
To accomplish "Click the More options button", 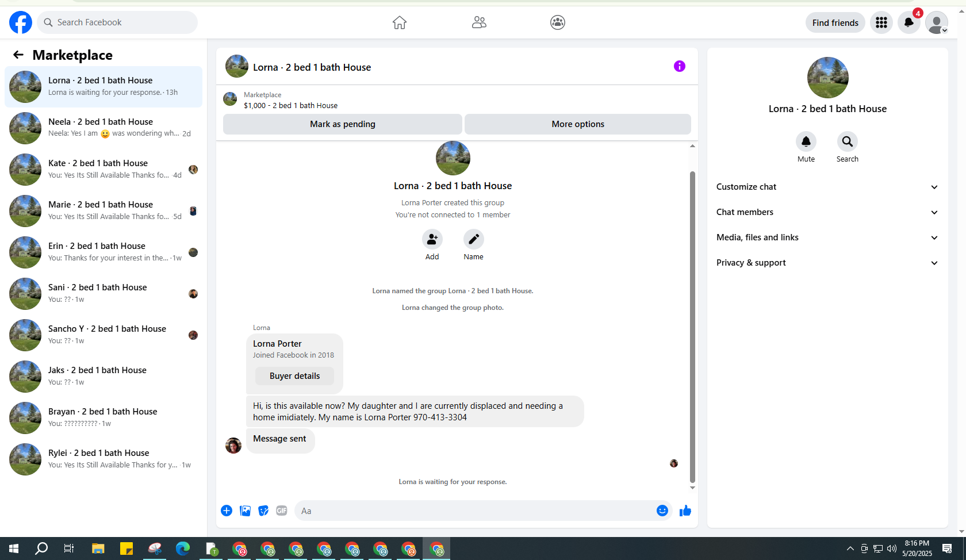I will [x=578, y=124].
